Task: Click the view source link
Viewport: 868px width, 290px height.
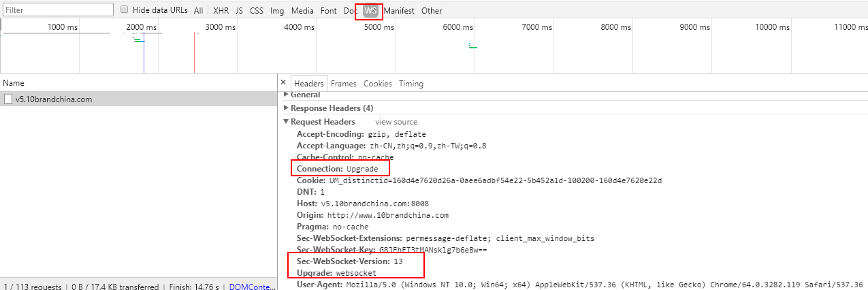Action: [396, 122]
